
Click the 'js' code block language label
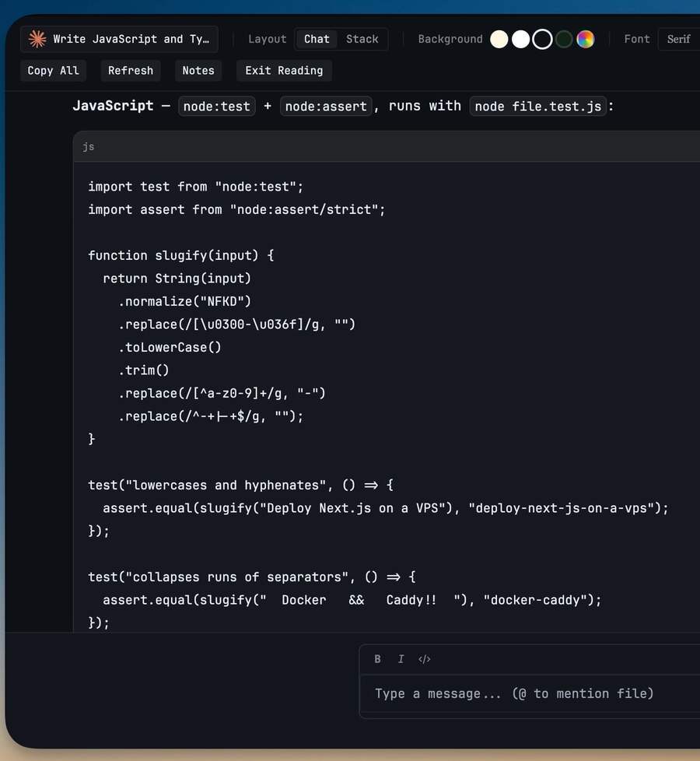89,146
